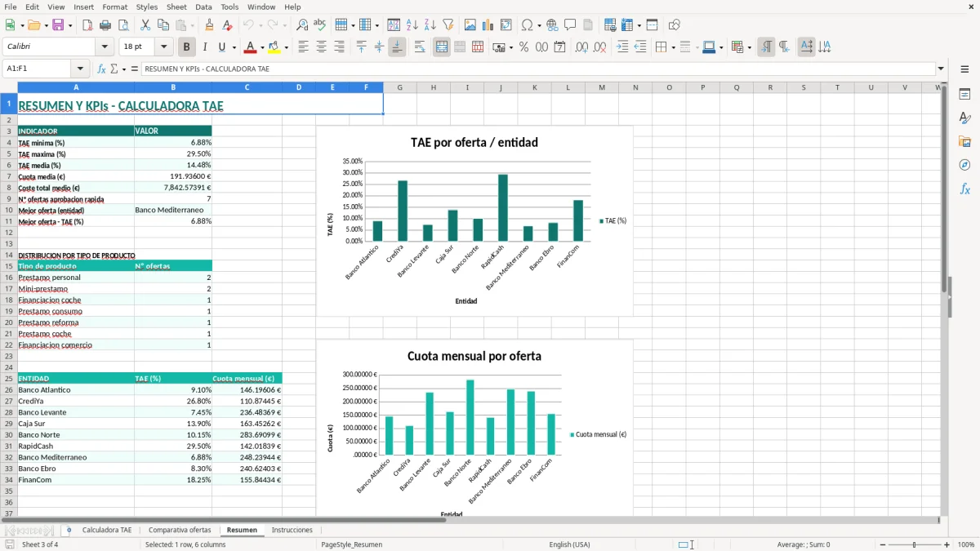Click the Define Print Area icon
980x551 pixels.
pyautogui.click(x=611, y=25)
